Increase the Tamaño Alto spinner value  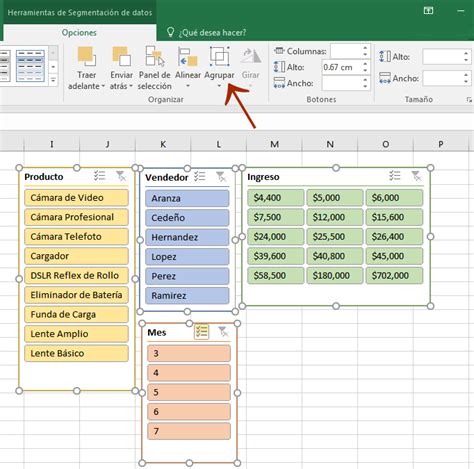coord(466,54)
